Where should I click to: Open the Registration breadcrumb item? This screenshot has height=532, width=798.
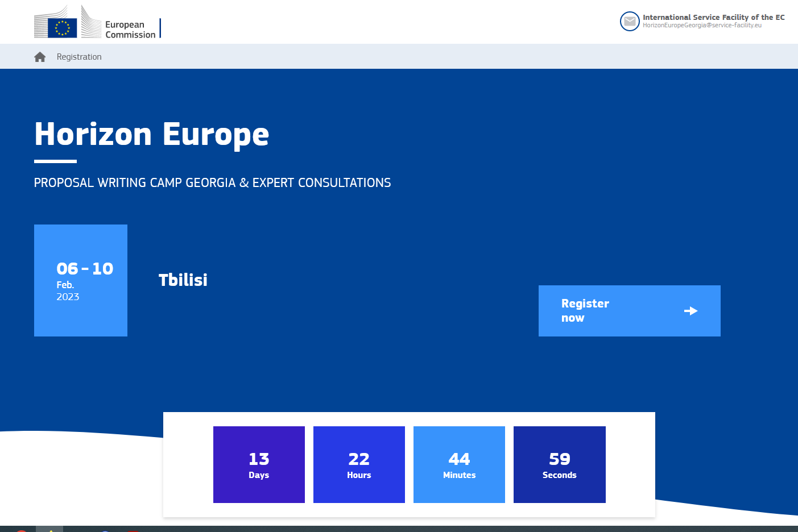click(79, 57)
